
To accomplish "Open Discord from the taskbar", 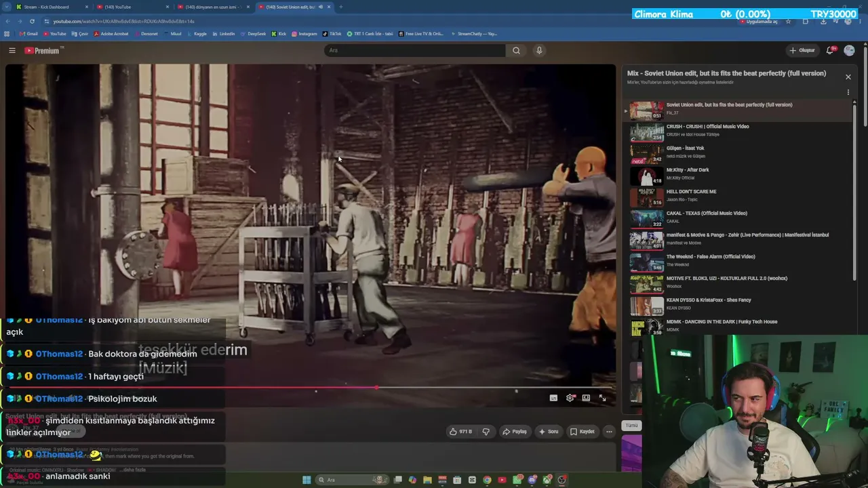I will click(532, 480).
